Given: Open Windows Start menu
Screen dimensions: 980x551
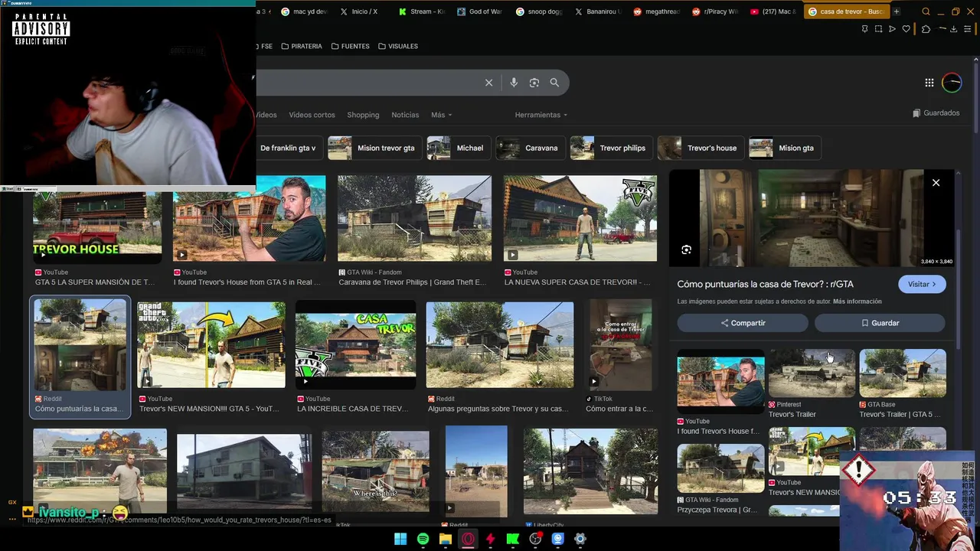Looking at the screenshot, I should pos(400,539).
